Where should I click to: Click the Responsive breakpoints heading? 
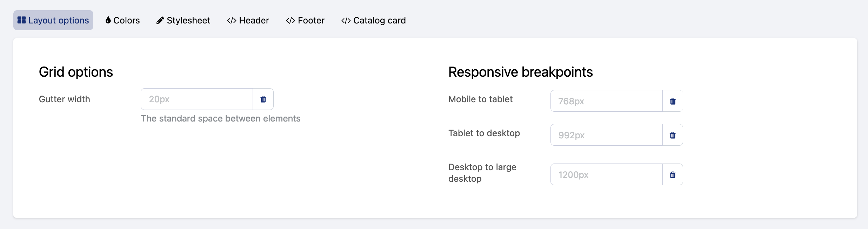520,72
